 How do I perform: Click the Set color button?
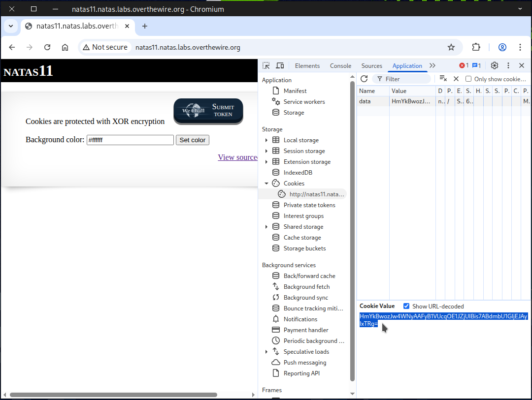192,140
